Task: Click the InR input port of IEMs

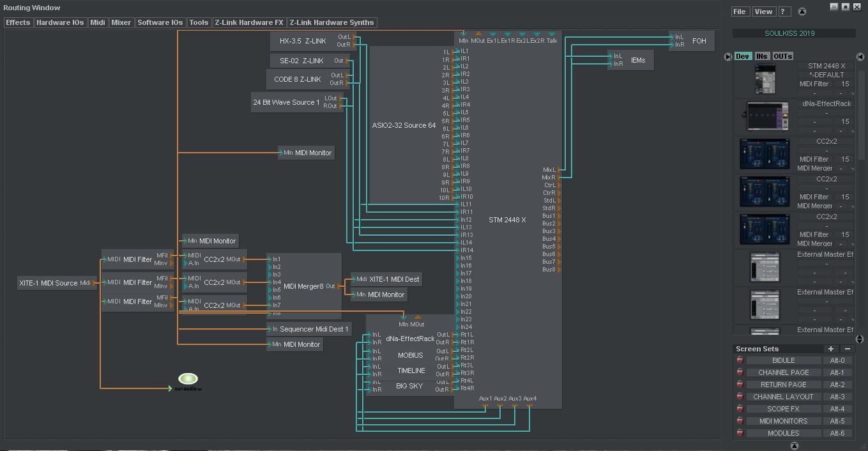Action: pyautogui.click(x=611, y=64)
